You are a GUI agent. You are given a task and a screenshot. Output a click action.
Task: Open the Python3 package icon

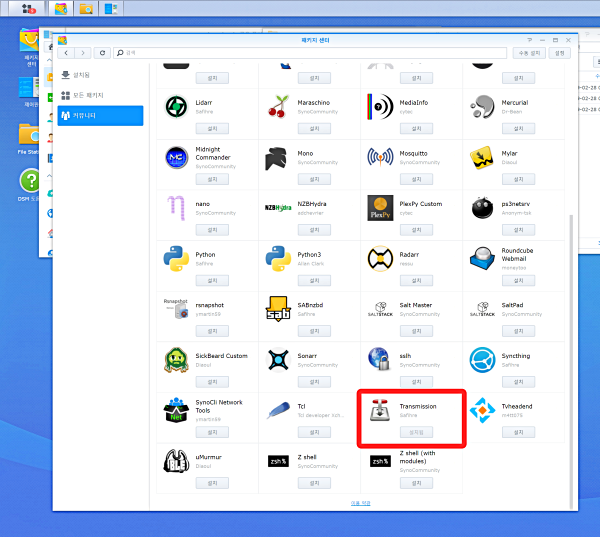[x=278, y=259]
